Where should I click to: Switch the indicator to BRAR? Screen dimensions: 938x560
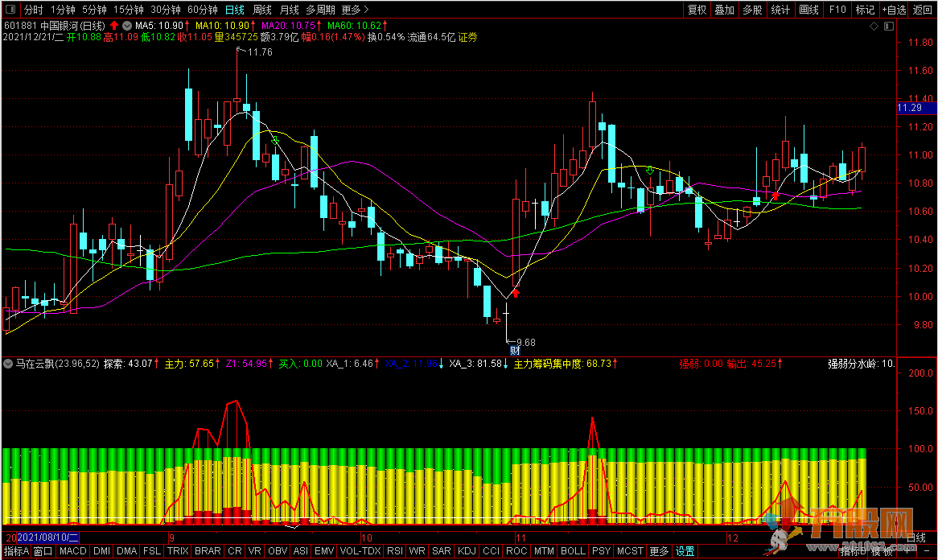pos(208,551)
